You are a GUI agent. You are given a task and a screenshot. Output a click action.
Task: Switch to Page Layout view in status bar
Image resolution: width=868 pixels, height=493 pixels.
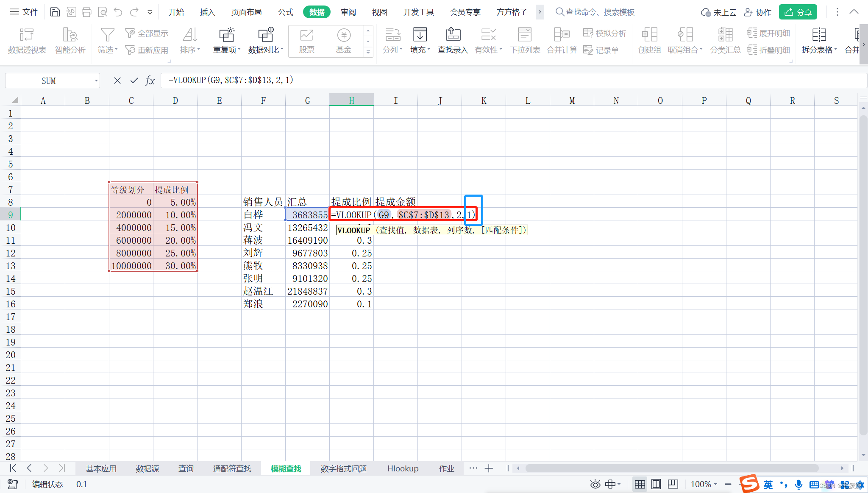coord(657,484)
